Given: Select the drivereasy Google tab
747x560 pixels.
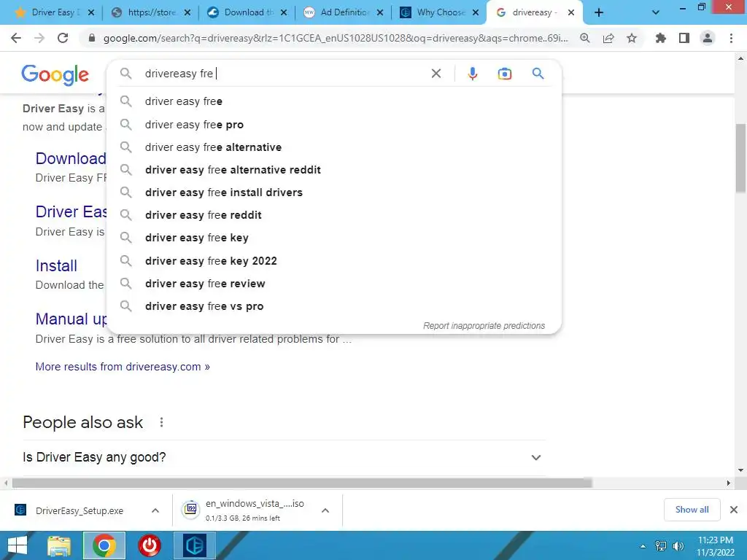Looking at the screenshot, I should click(x=533, y=12).
